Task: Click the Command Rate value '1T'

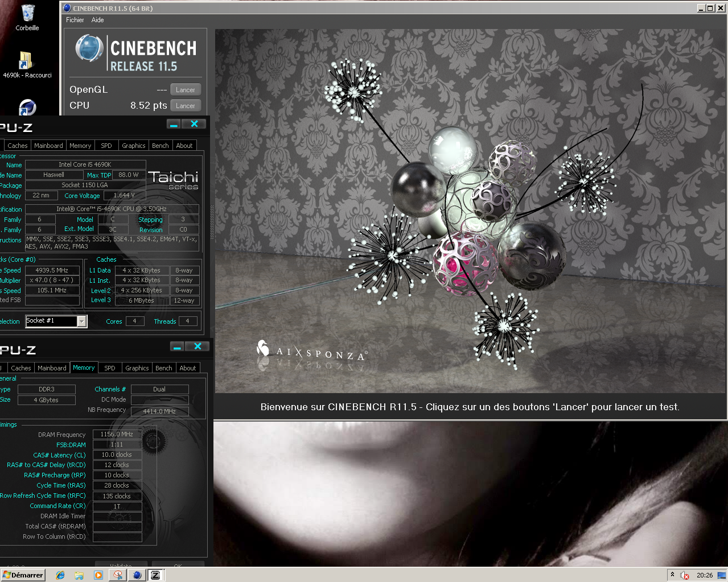Action: point(117,506)
